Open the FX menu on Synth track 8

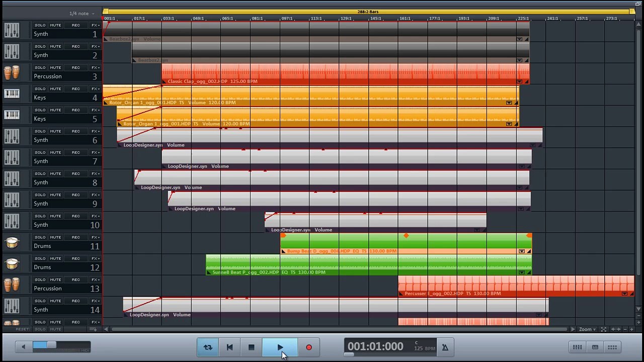(95, 173)
